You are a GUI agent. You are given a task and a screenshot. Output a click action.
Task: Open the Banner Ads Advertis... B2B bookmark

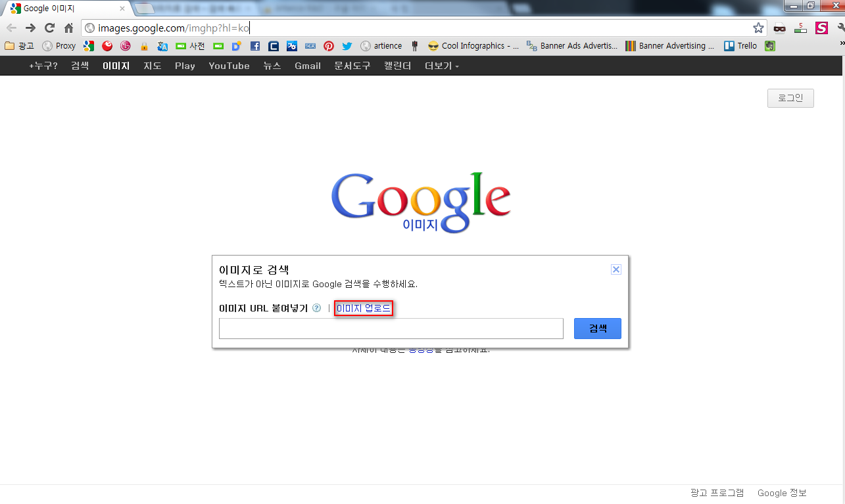572,46
